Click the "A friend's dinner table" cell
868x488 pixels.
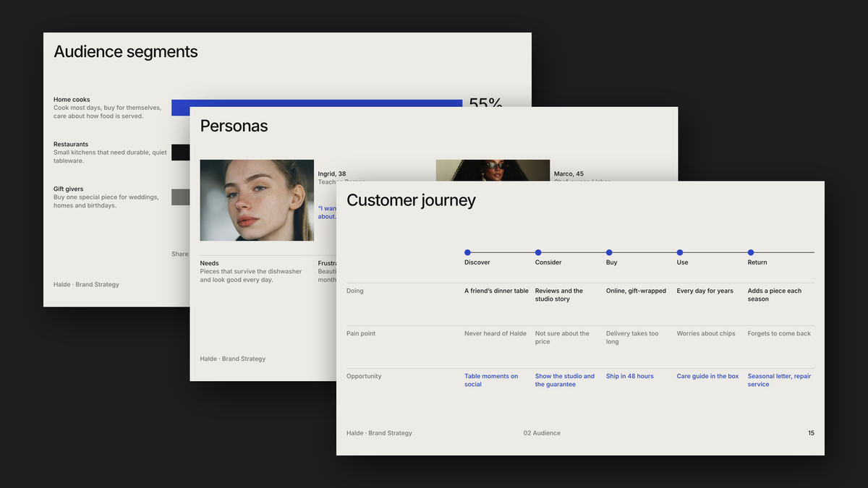496,291
